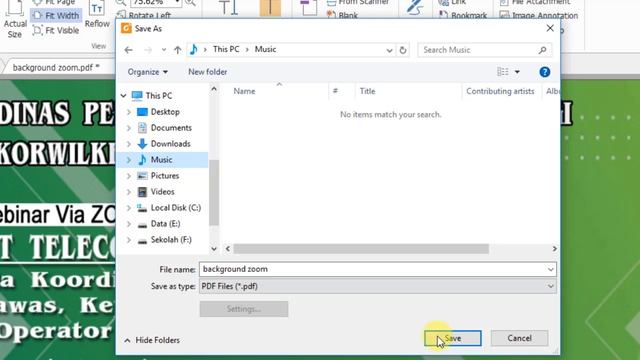Select Pictures in the folder tree
640x360 pixels.
(164, 176)
